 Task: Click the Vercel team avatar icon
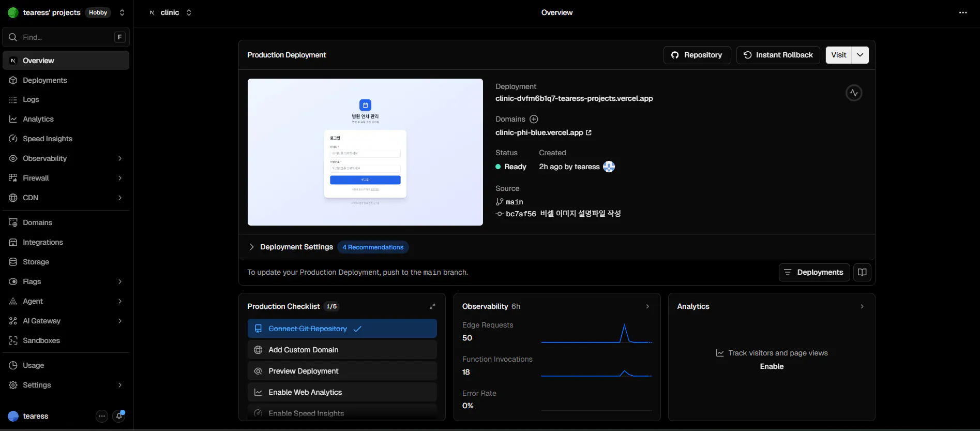pos(13,12)
